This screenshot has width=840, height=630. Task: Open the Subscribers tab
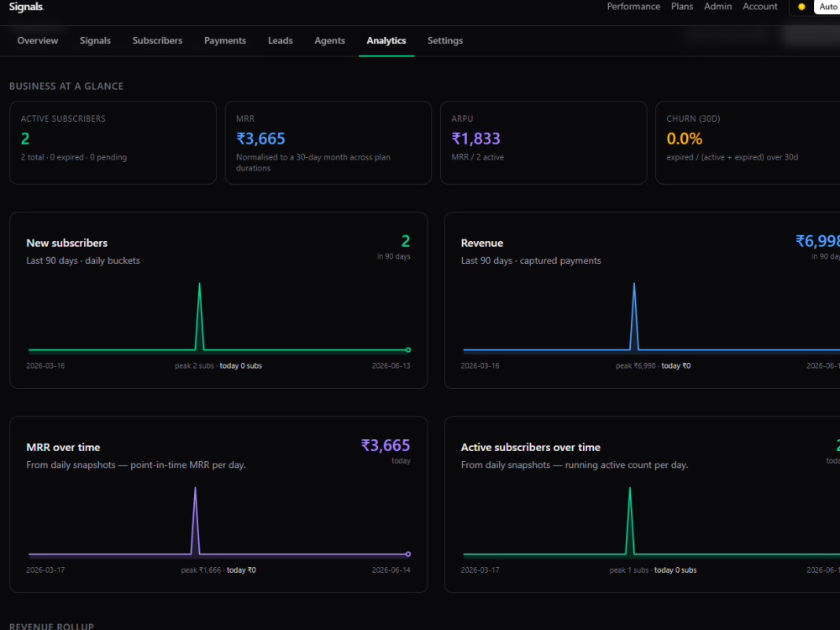tap(158, 40)
